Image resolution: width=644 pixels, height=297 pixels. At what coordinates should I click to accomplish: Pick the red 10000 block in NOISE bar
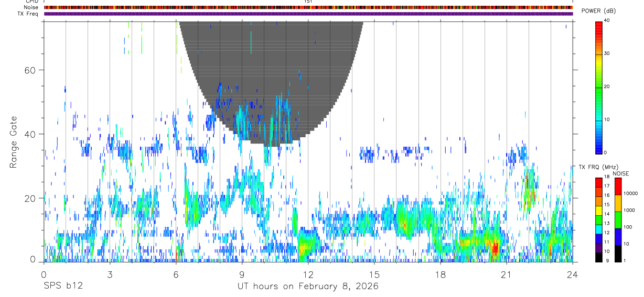(x=618, y=186)
